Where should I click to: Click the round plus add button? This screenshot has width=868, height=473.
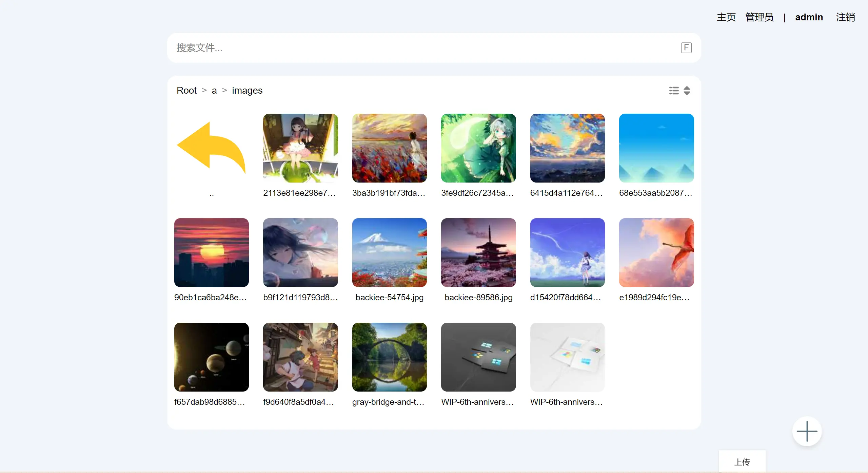point(807,431)
